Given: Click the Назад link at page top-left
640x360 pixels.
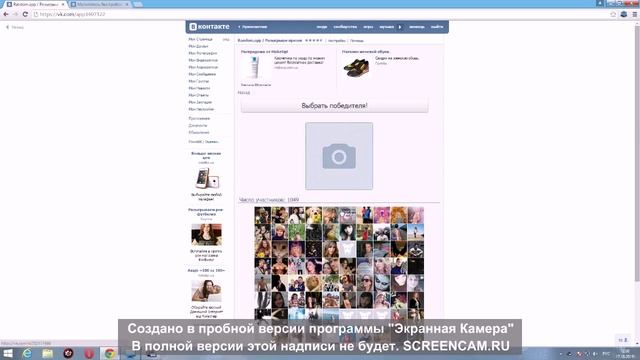Looking at the screenshot, I should (x=15, y=27).
